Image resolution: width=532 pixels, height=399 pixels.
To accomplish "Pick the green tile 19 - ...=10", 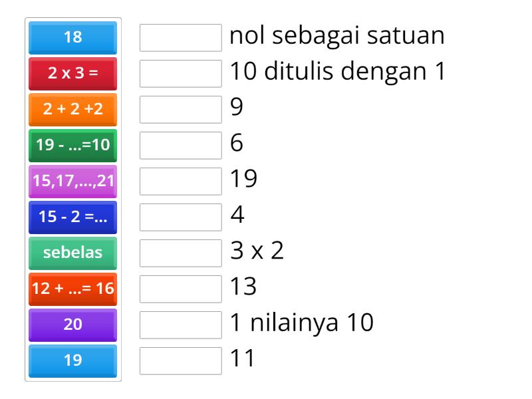I will tap(72, 145).
